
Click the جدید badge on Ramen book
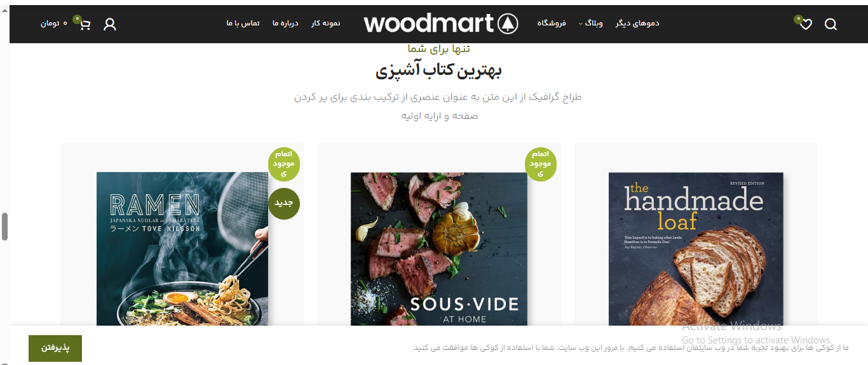tap(283, 203)
